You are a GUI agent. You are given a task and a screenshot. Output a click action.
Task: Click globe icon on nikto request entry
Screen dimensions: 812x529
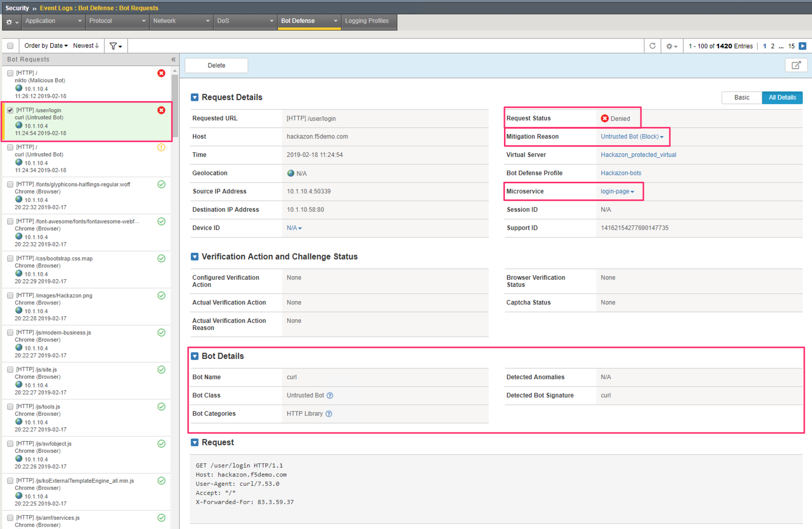[19, 88]
